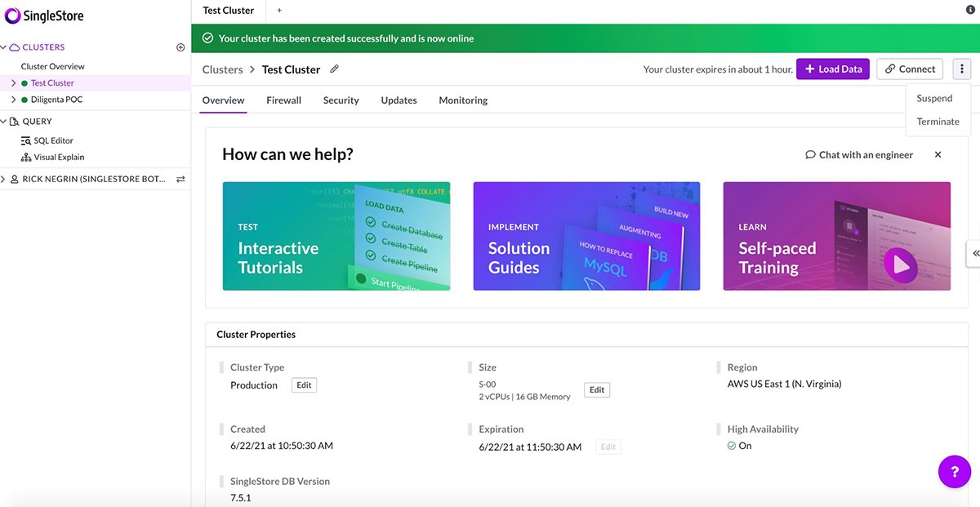The width and height of the screenshot is (980, 507).
Task: Dismiss the How can we help panel
Action: 938,153
